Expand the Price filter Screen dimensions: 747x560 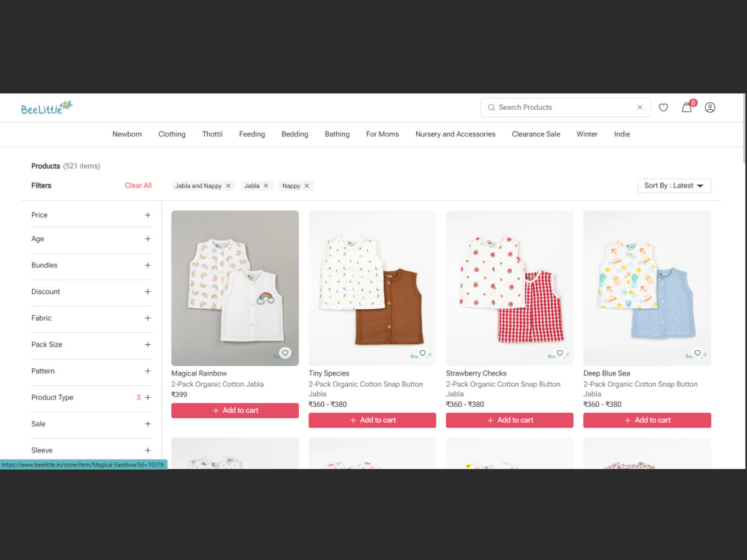pyautogui.click(x=148, y=215)
